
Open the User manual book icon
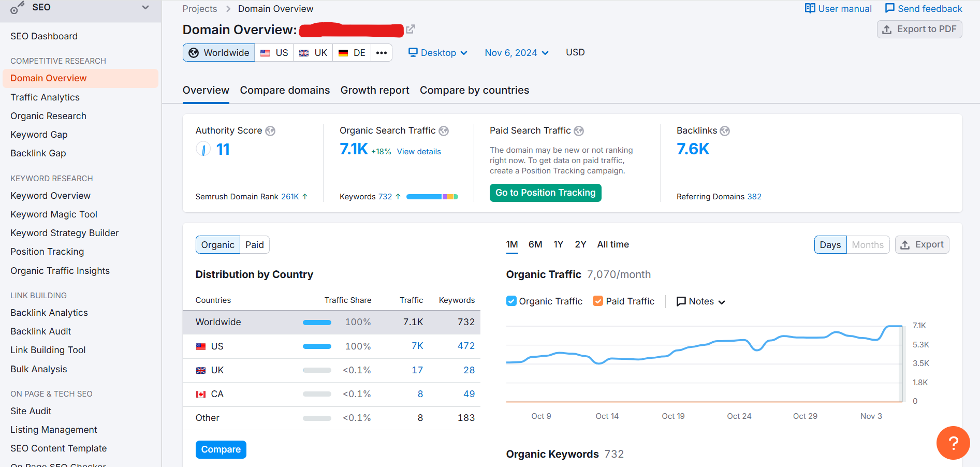(x=810, y=8)
